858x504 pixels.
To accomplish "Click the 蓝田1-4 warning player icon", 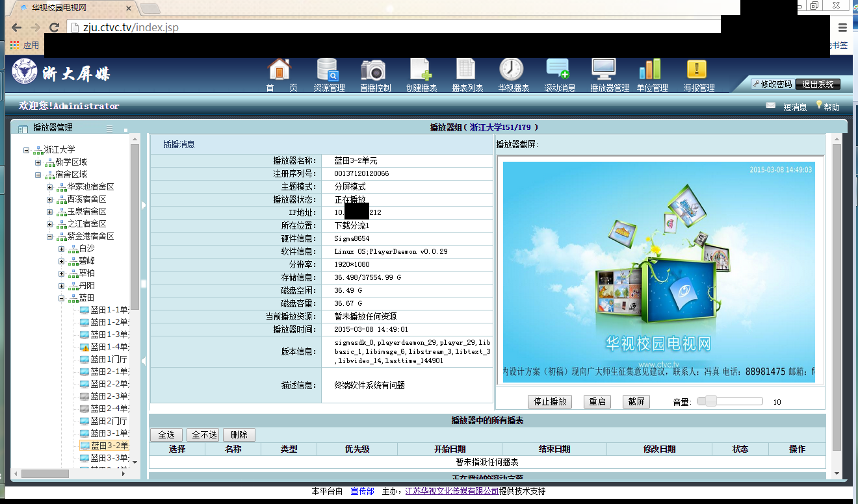I will coord(84,347).
